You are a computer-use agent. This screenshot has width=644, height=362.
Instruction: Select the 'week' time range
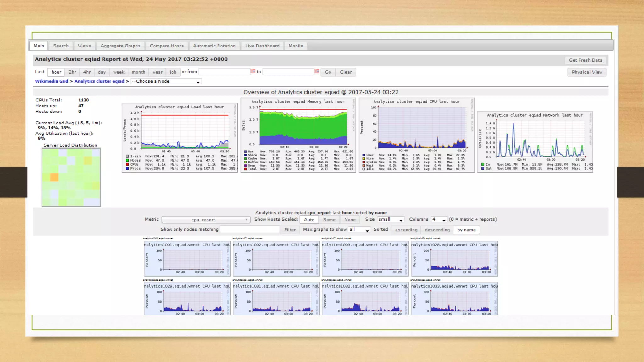click(119, 72)
